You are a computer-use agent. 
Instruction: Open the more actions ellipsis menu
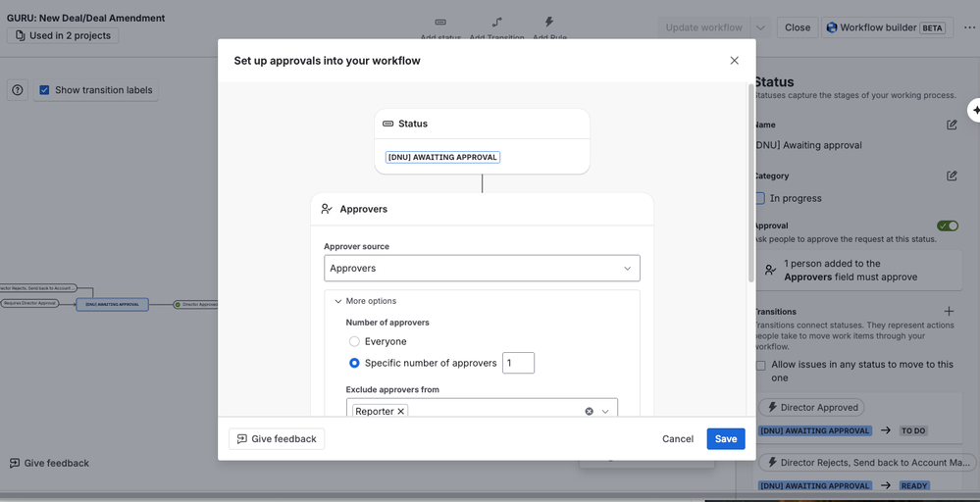click(x=969, y=27)
